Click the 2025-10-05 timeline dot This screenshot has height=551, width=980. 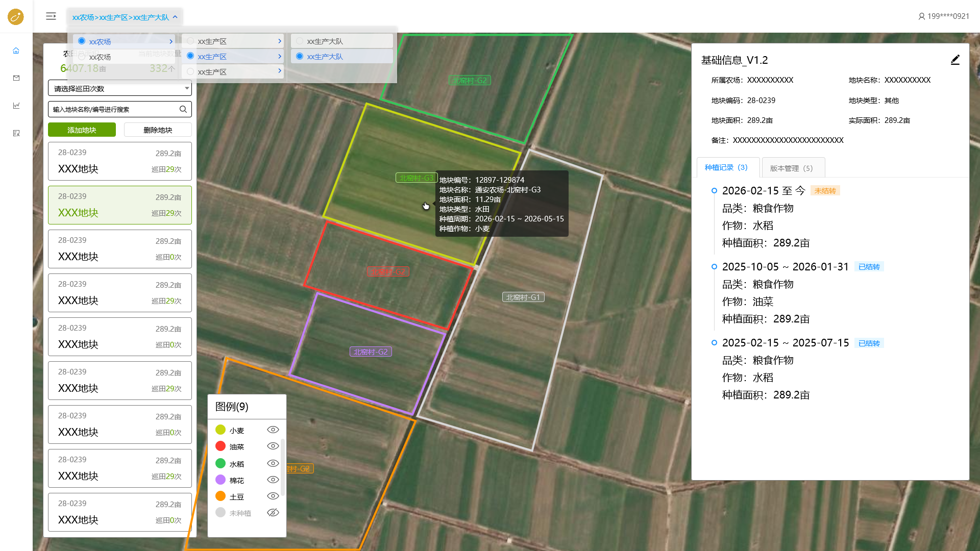tap(714, 267)
